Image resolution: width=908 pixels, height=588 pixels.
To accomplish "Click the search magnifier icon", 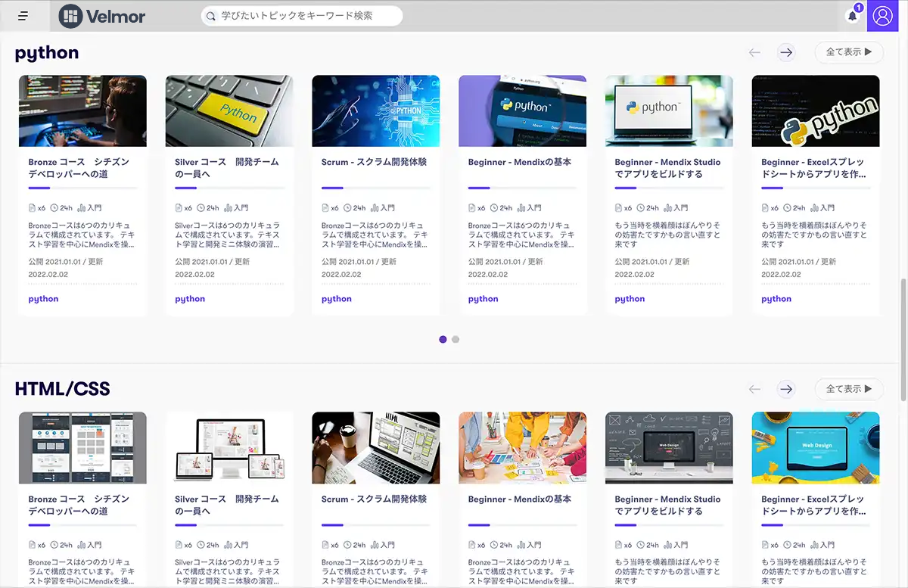I will (211, 16).
